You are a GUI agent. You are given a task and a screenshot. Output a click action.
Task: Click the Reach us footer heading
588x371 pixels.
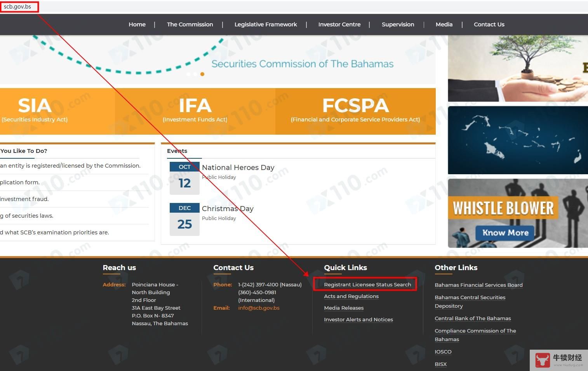coord(119,268)
